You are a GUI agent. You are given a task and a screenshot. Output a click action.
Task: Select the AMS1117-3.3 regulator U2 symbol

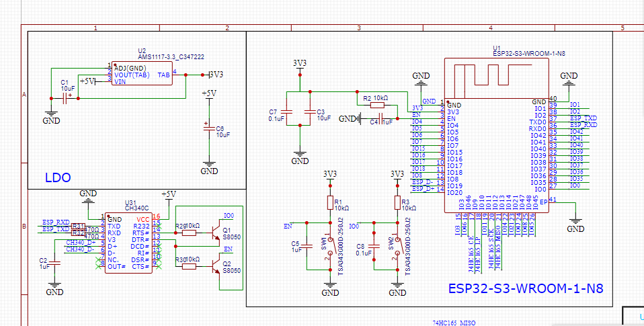142,74
